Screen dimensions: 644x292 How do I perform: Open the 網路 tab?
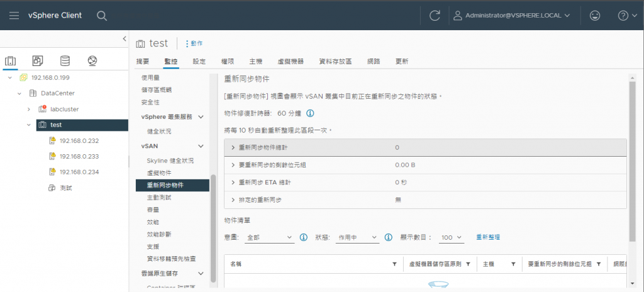[374, 62]
